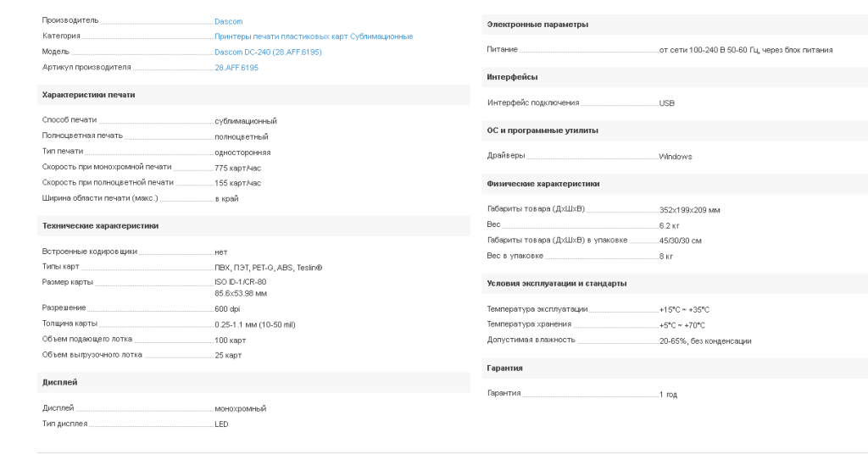Viewport: 868px width, 454px height.
Task: Click the 600 dpi resolution value
Action: coord(227,309)
